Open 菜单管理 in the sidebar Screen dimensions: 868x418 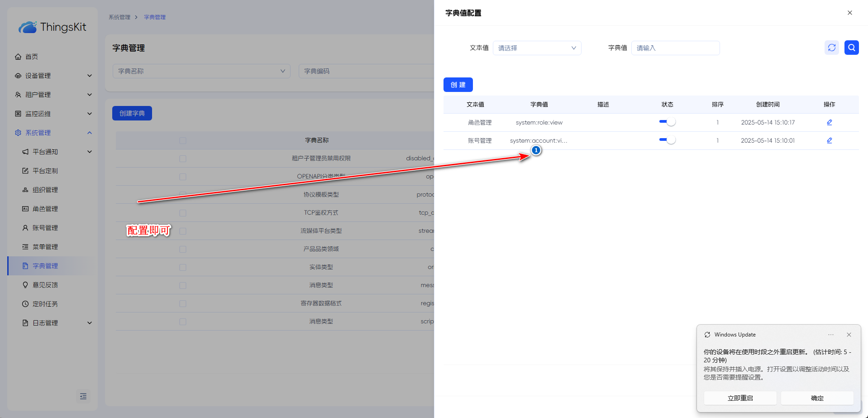coord(45,247)
